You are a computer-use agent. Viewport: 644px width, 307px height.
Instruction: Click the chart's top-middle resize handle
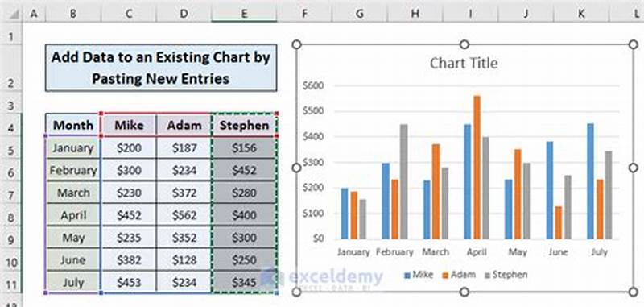[464, 44]
